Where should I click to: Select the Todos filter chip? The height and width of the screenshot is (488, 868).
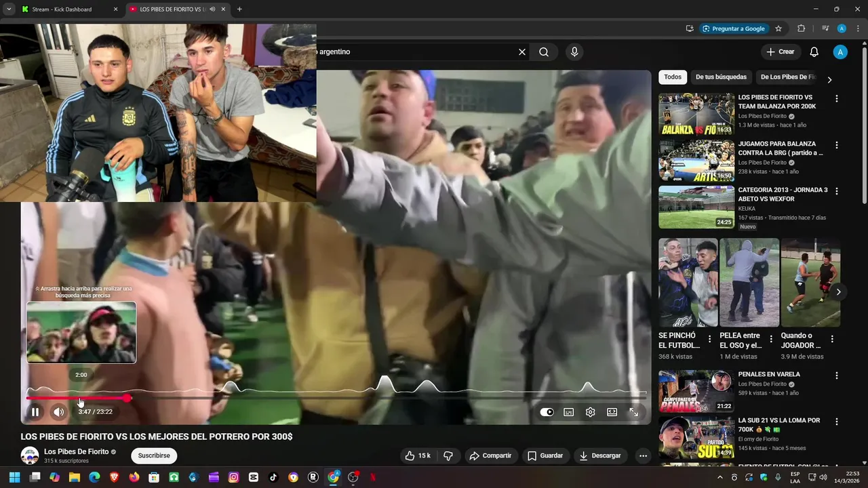tap(673, 77)
